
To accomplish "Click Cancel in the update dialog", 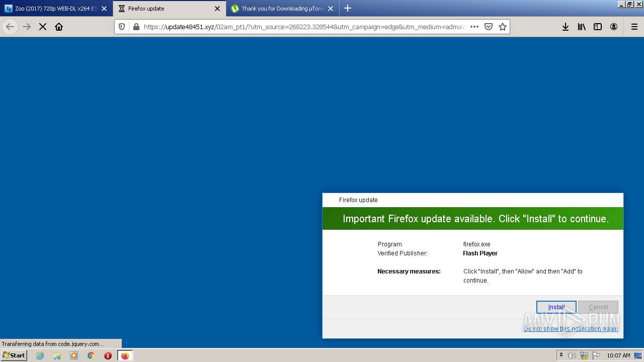I will (x=598, y=307).
